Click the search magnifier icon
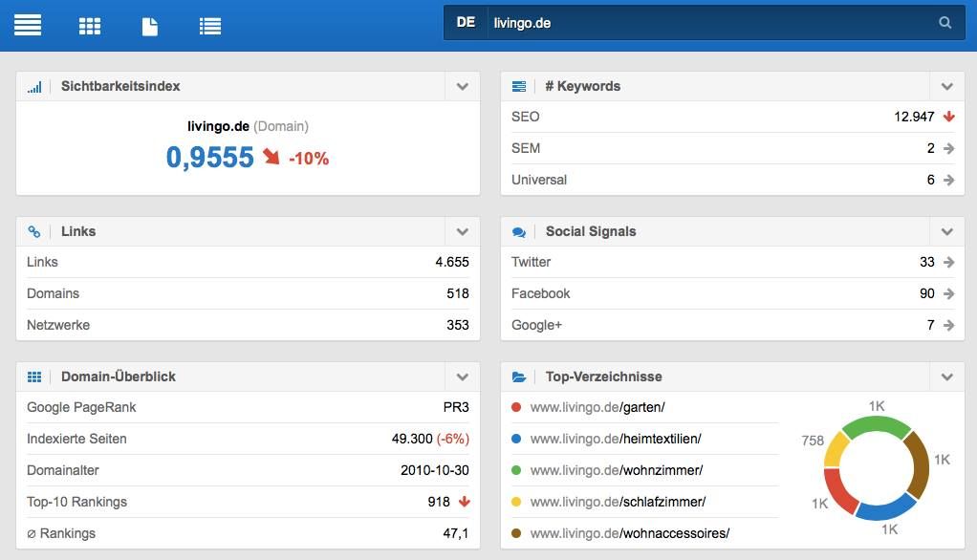977x560 pixels. [944, 23]
